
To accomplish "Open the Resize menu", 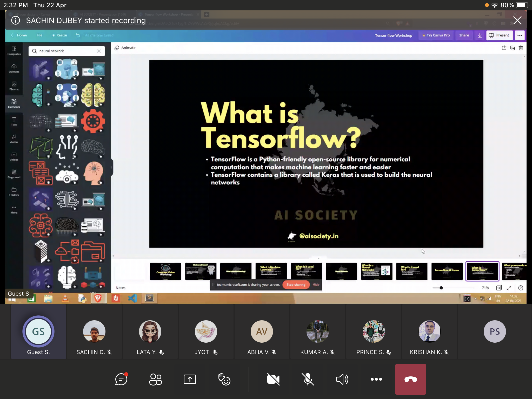I will [59, 35].
